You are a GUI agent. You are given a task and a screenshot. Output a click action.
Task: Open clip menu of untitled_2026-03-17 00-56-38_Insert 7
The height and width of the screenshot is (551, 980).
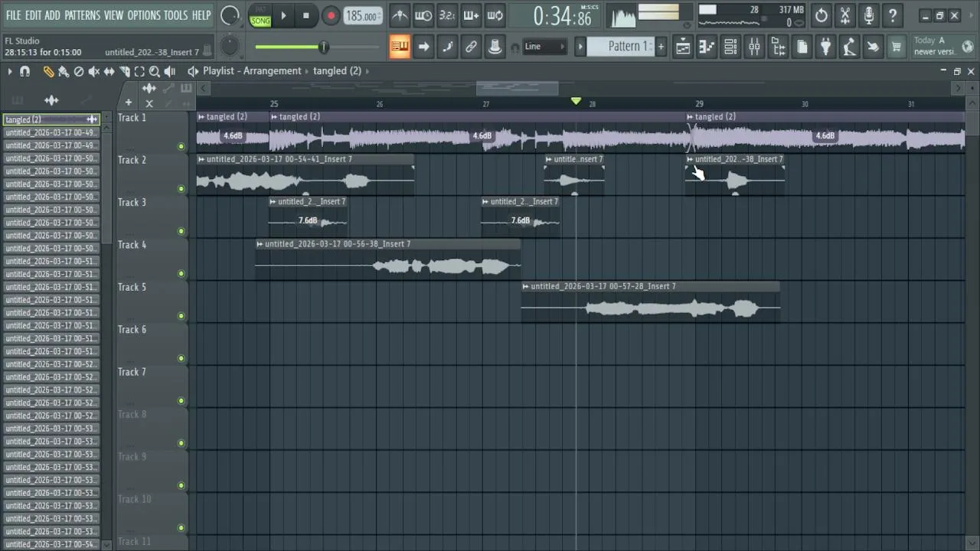point(260,244)
